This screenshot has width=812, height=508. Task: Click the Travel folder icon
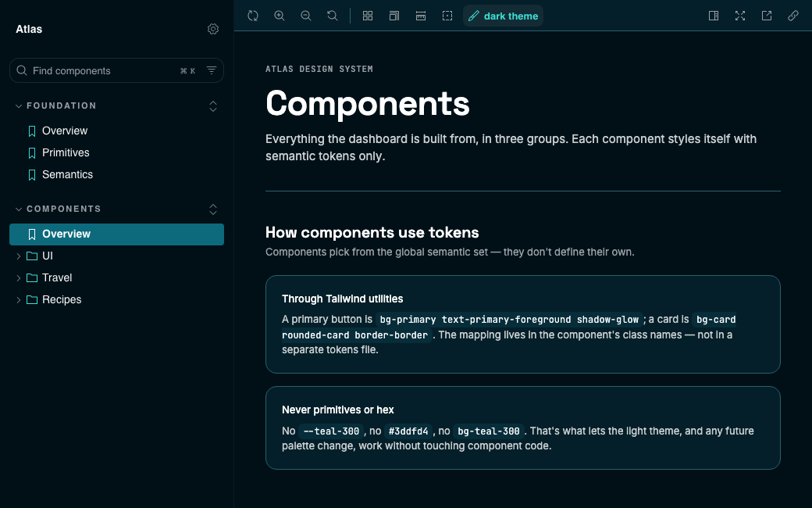(x=32, y=278)
